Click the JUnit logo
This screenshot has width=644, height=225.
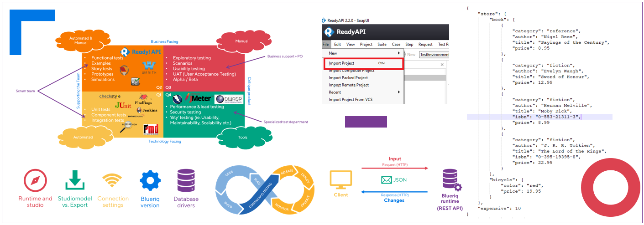point(123,105)
